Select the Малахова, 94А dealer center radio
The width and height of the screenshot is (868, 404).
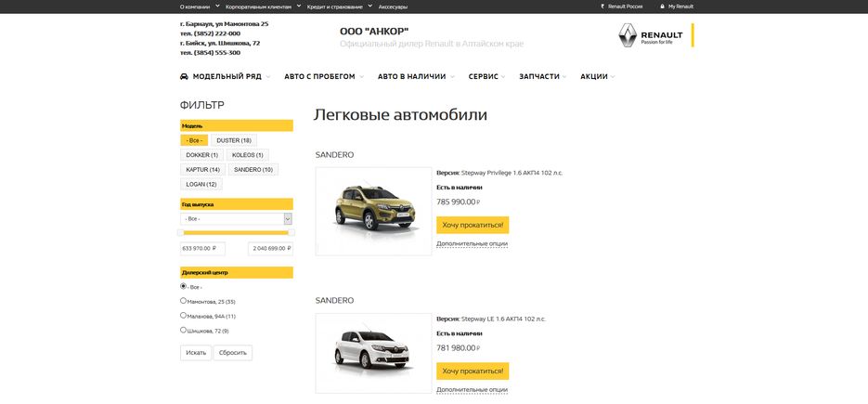(183, 316)
